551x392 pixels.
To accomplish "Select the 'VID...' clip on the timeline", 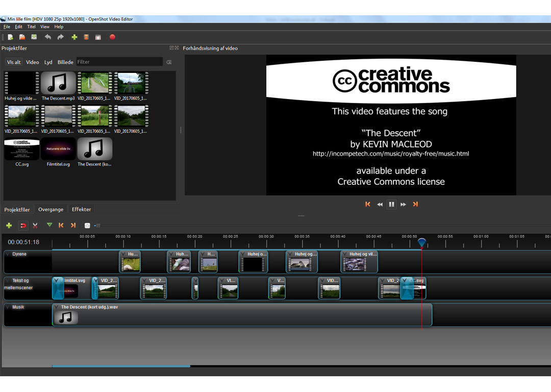I will 329,288.
